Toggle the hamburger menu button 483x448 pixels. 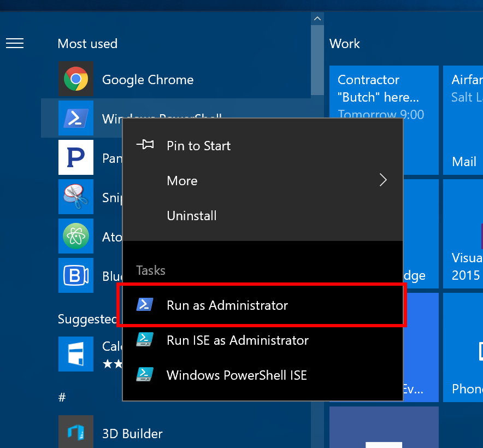coord(15,43)
